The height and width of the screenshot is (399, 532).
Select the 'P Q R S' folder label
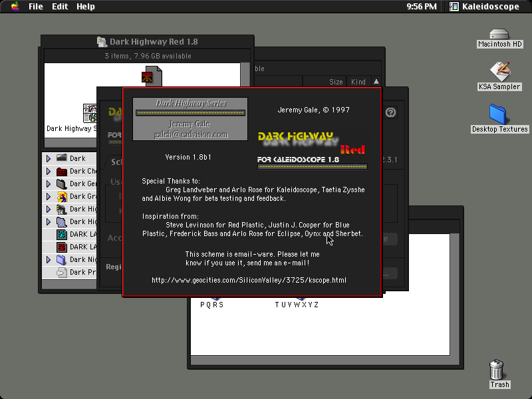click(211, 305)
